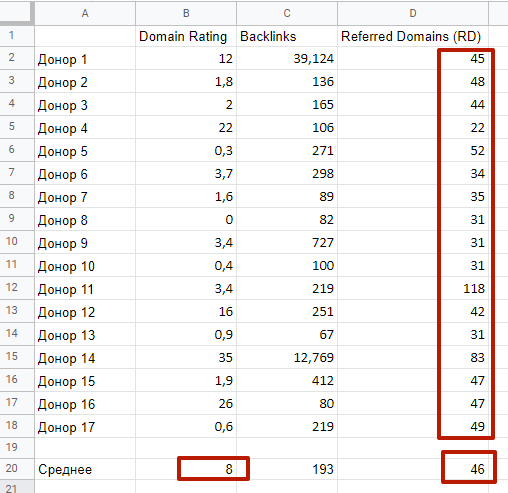508x493 pixels.
Task: Select the RD value 118 cell
Action: (413, 288)
